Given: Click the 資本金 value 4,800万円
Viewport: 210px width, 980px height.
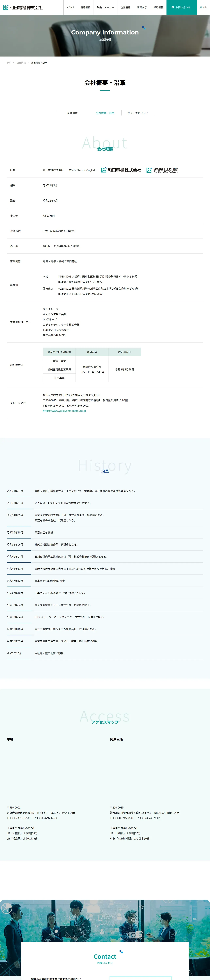Looking at the screenshot, I should click(x=49, y=216).
